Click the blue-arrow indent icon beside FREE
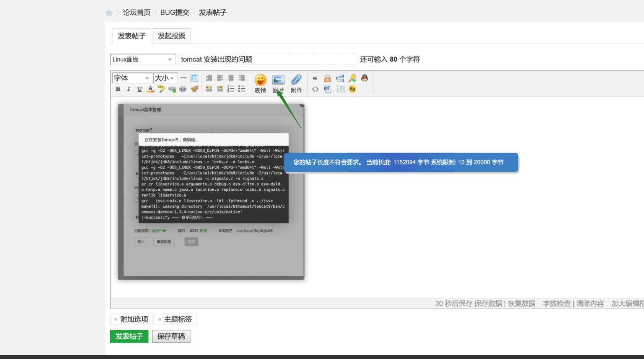The width and height of the screenshot is (644, 359). click(x=340, y=78)
